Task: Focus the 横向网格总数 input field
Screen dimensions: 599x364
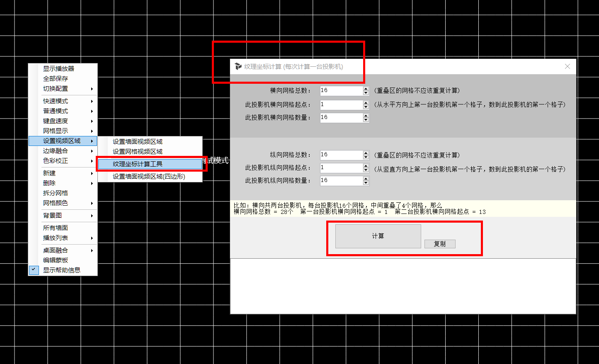Action: tap(341, 90)
